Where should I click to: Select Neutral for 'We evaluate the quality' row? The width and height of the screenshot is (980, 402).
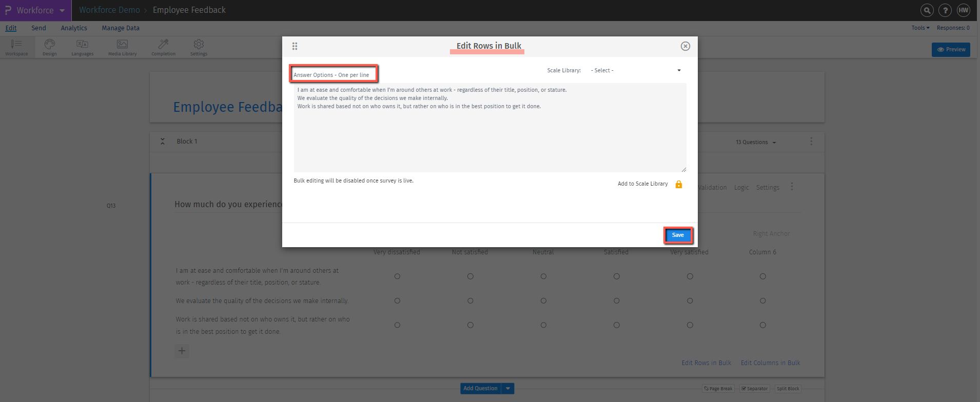pos(543,301)
